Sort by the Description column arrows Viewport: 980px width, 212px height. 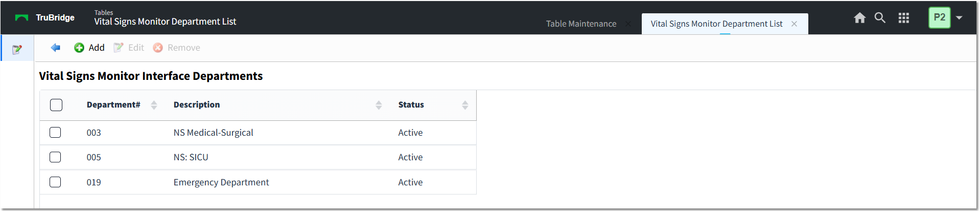coord(379,105)
